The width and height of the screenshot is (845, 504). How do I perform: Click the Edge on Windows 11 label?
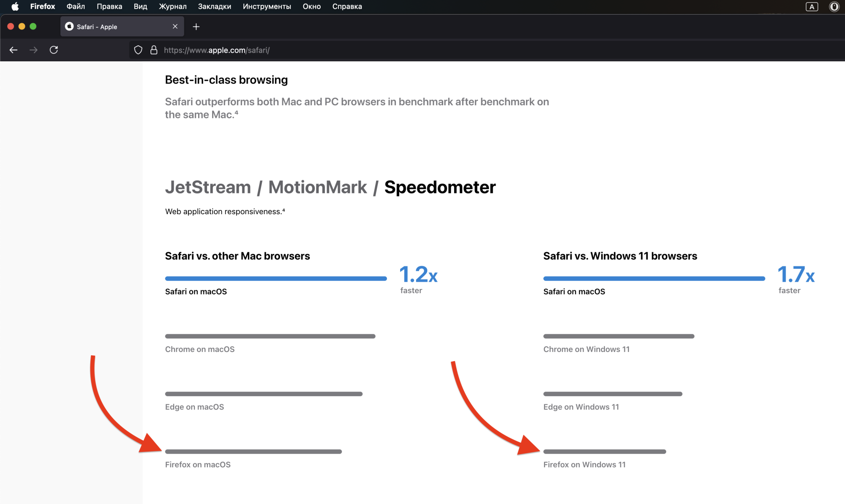pyautogui.click(x=581, y=407)
